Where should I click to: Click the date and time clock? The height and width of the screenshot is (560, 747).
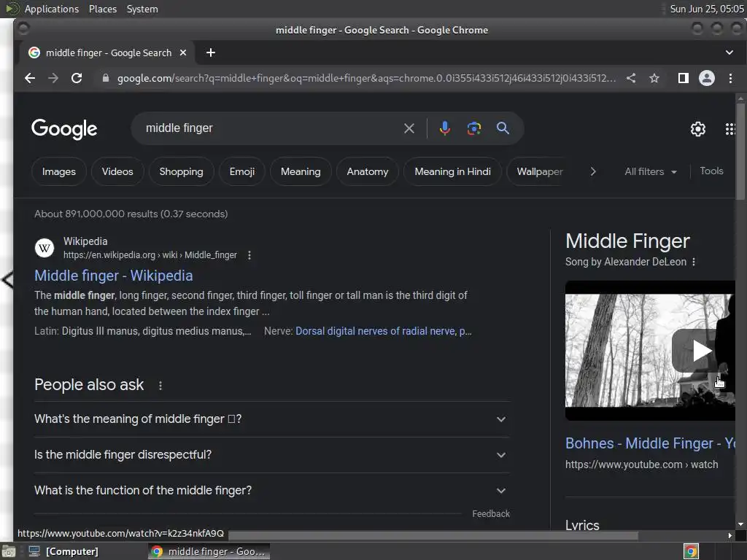click(706, 9)
